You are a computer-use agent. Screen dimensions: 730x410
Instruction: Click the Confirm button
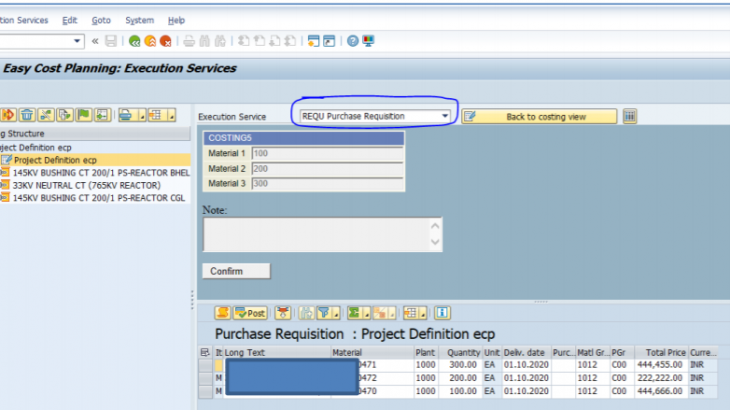(237, 271)
